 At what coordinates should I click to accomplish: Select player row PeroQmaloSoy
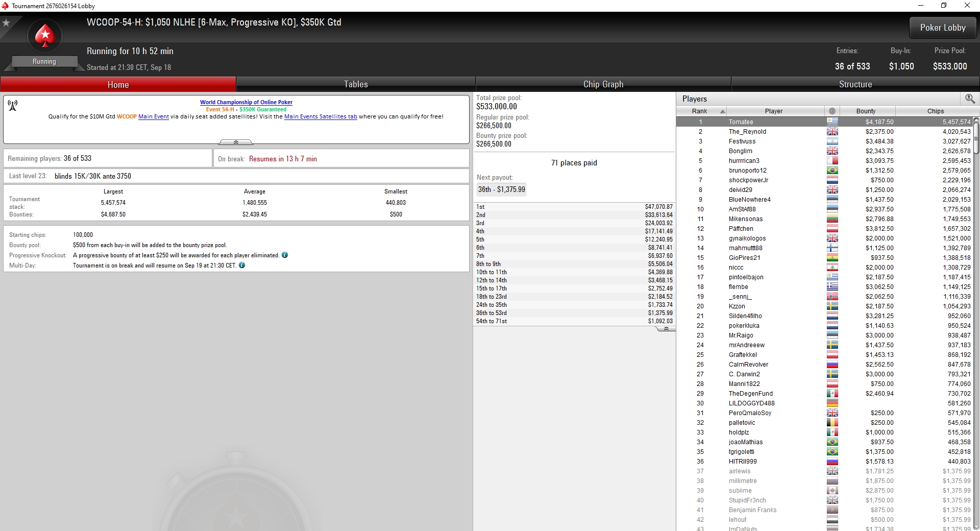point(824,413)
